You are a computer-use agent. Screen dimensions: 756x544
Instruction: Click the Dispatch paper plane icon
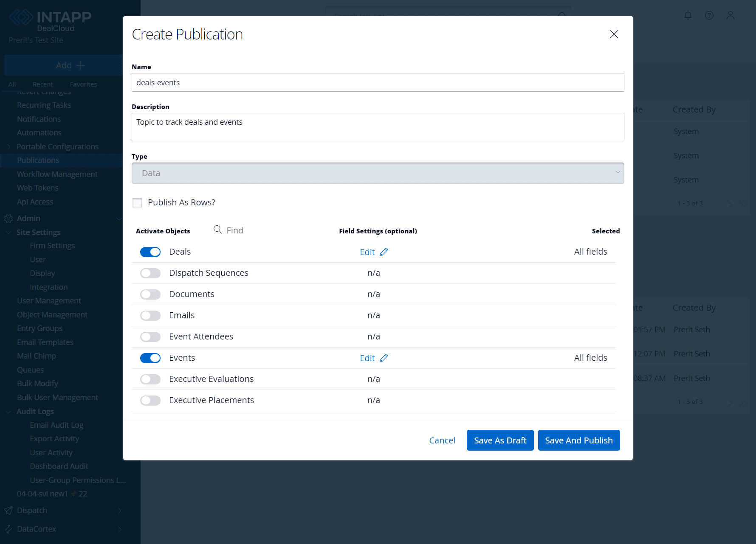pos(8,510)
